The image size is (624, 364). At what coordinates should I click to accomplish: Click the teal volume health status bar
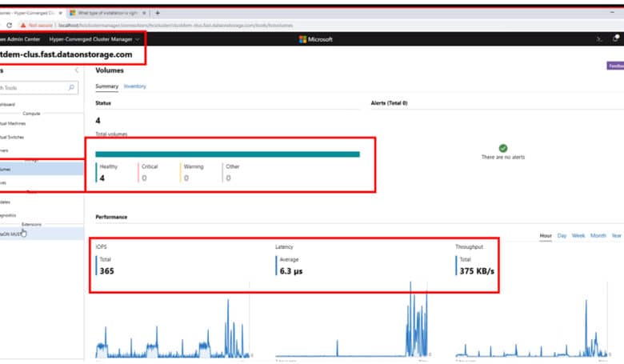point(228,154)
